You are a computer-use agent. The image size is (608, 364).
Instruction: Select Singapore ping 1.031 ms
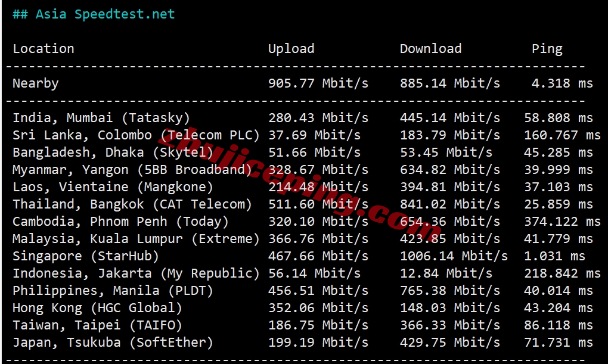(555, 256)
